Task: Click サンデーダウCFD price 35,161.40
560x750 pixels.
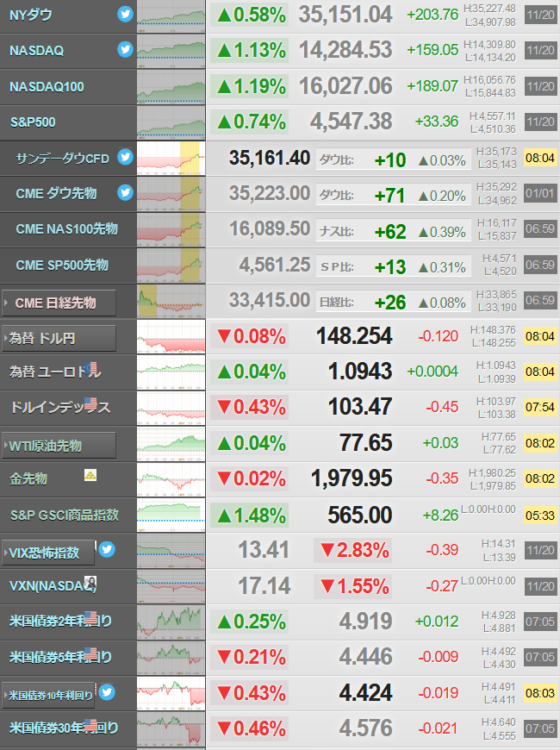Action: [x=270, y=158]
